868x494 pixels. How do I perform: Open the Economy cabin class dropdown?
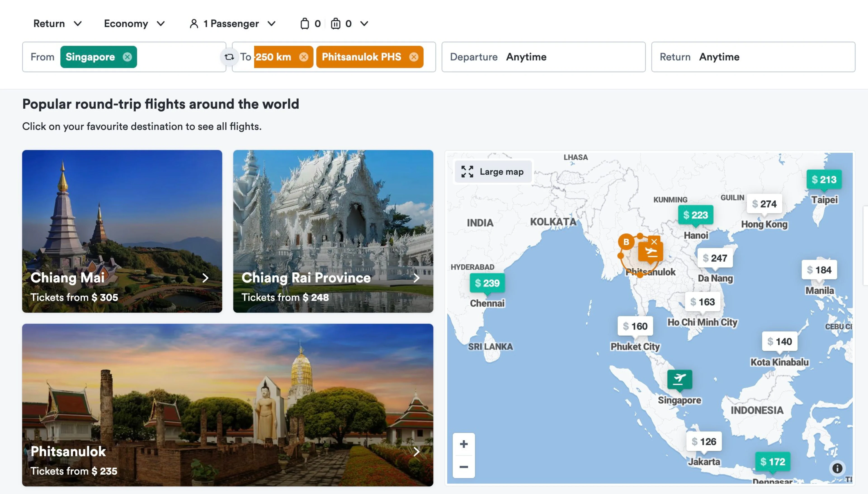(x=134, y=24)
